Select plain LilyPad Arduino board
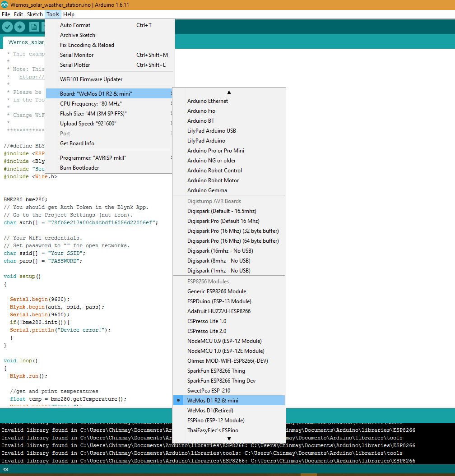 pyautogui.click(x=229, y=141)
